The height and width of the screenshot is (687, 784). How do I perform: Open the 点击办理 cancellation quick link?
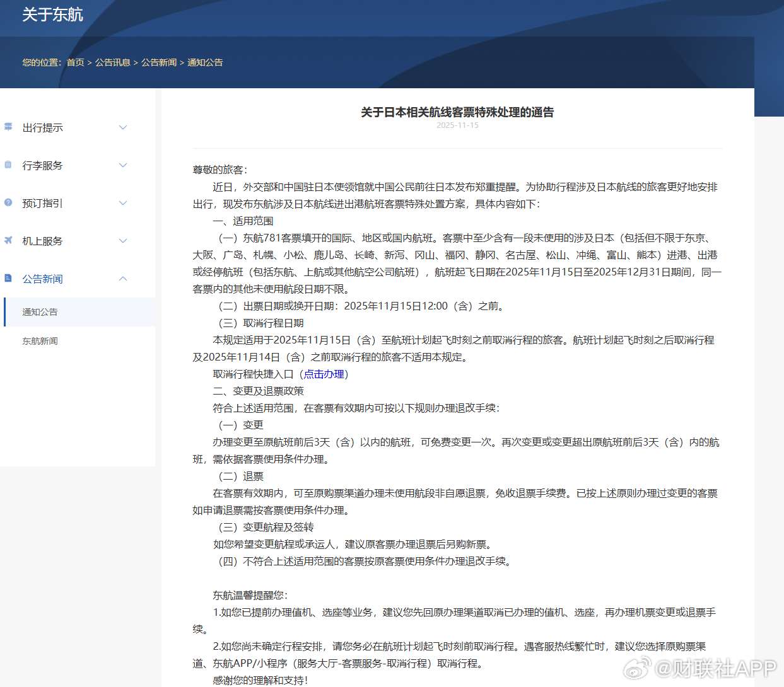[324, 374]
